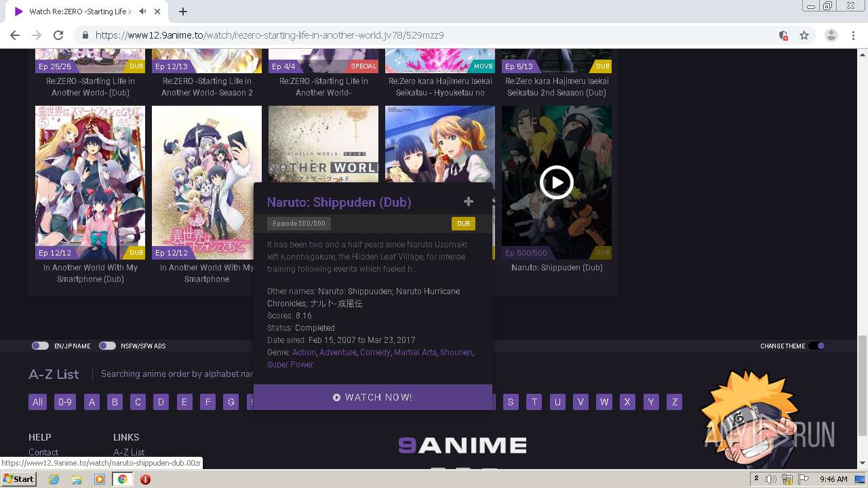868x488 pixels.
Task: Toggle EN/JP NAME switch
Action: [x=40, y=346]
